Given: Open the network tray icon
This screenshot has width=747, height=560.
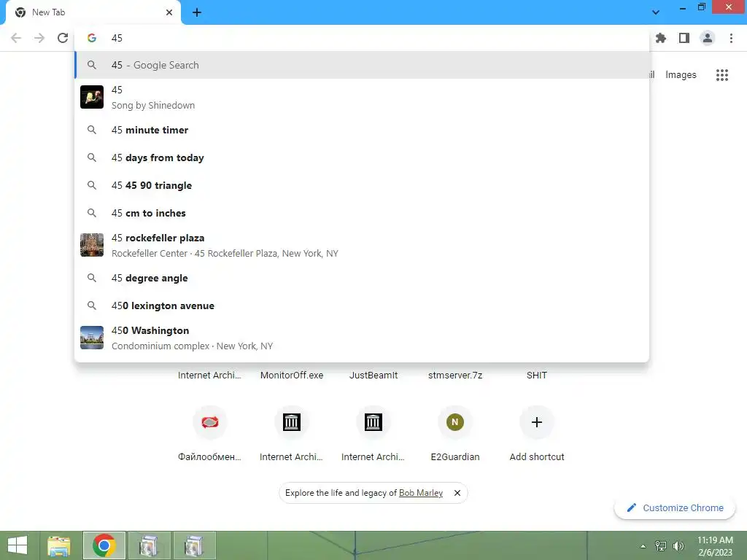Looking at the screenshot, I should tap(661, 546).
